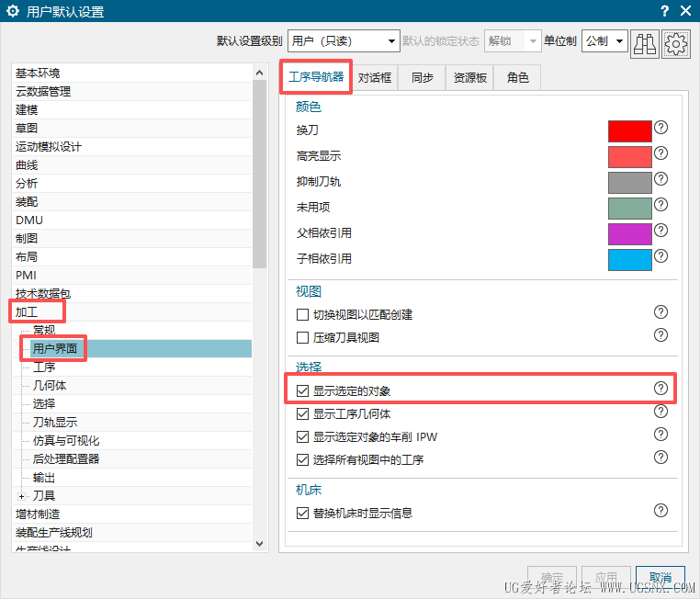Pick the green 未用项 color swatch

(x=629, y=208)
